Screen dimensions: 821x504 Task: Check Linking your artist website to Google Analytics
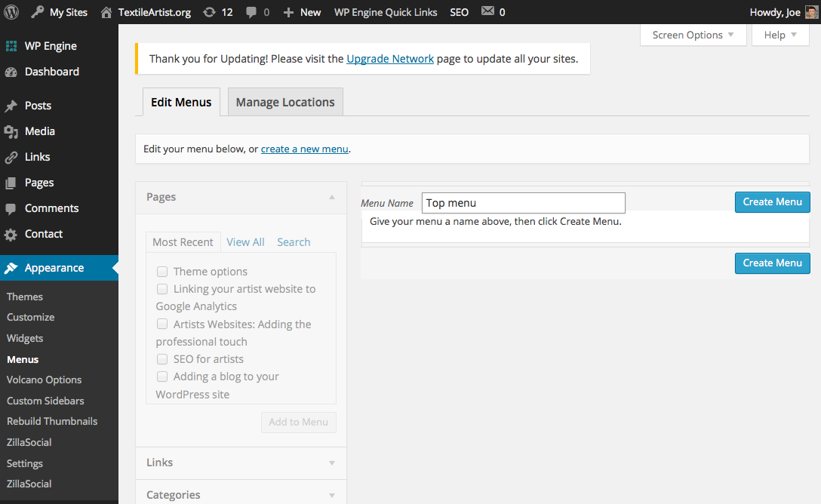click(x=162, y=289)
